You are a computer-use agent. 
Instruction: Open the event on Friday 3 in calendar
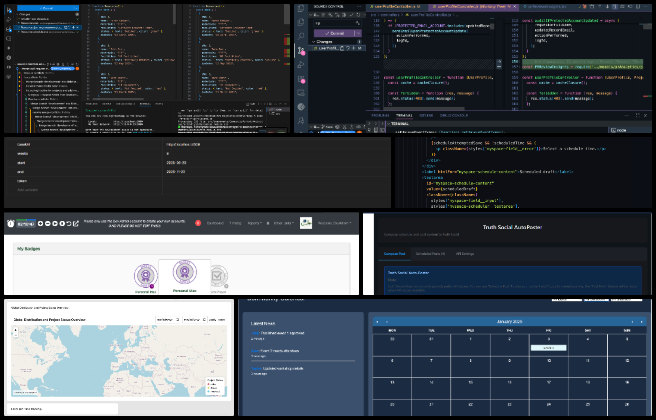pos(548,348)
